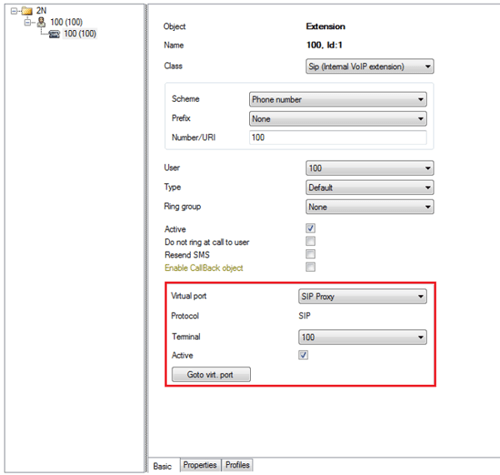Uncheck the extension Active checkbox
500x475 pixels.
click(x=310, y=228)
